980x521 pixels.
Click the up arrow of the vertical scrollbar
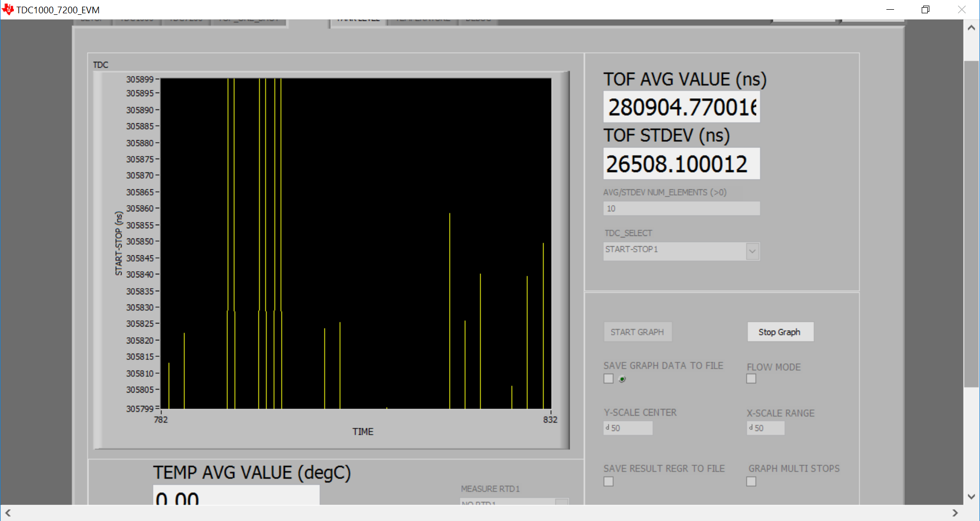click(971, 28)
